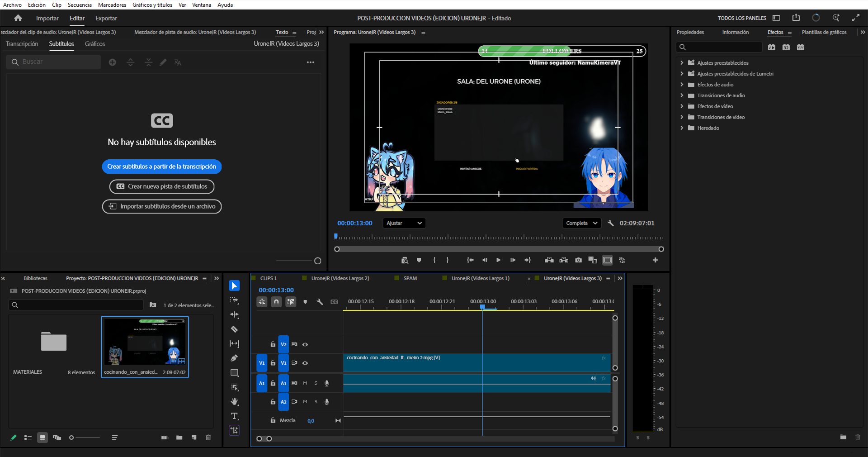Open the Propiedades panel tab
Viewport: 868px width, 457px height.
pos(690,32)
